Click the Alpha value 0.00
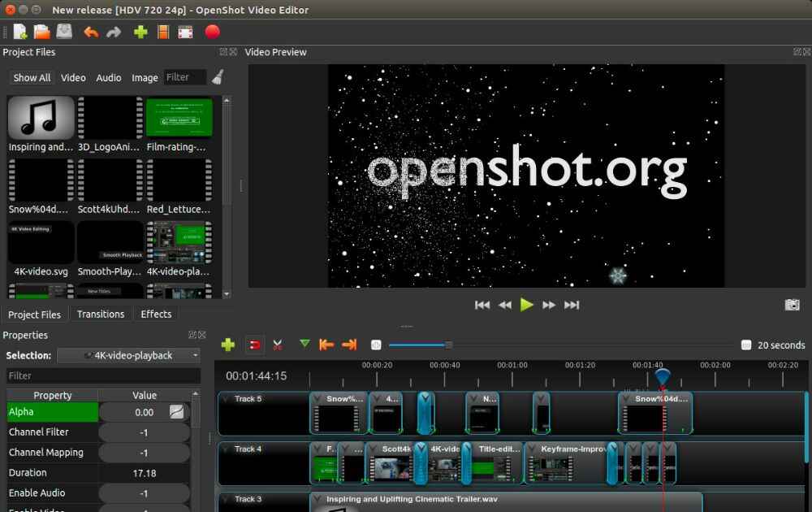 click(144, 412)
